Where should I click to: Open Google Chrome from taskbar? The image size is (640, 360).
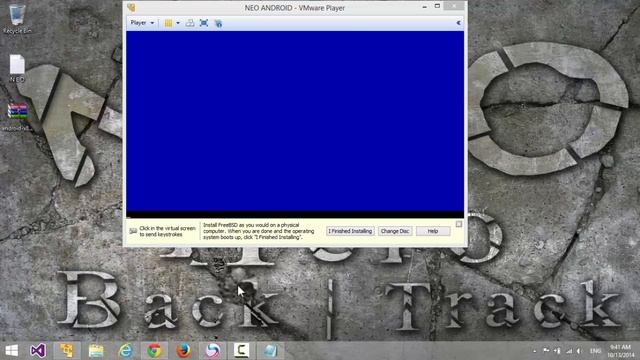tap(154, 351)
